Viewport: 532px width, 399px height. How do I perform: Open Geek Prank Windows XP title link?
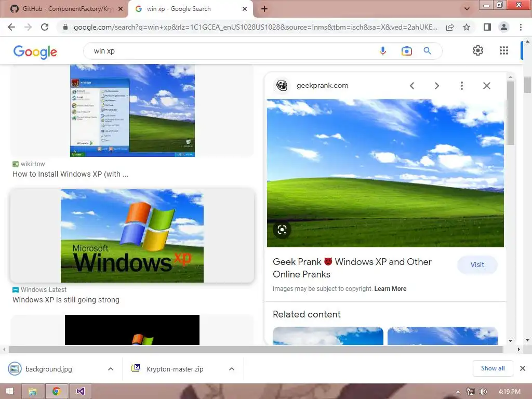pyautogui.click(x=352, y=268)
